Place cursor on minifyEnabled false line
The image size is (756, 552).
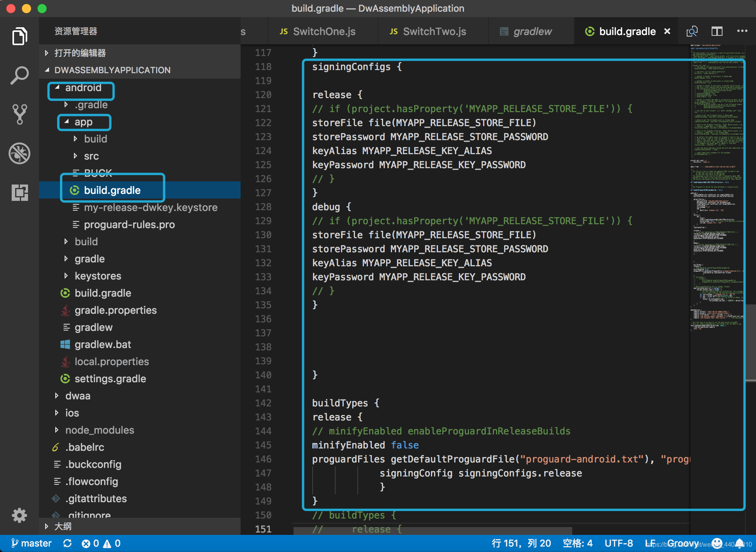click(365, 445)
